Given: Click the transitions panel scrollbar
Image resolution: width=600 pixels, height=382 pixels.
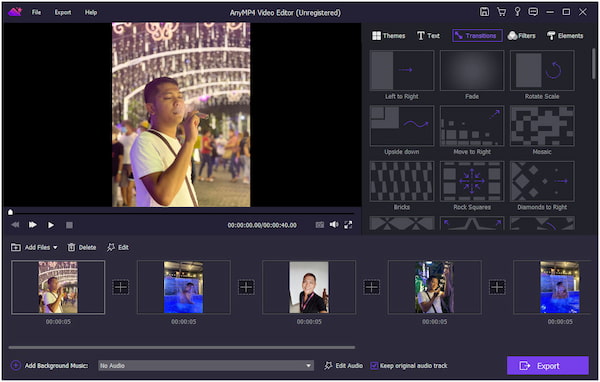Looking at the screenshot, I should point(594,64).
